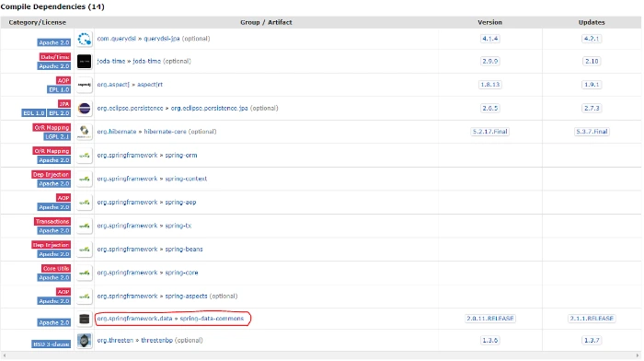
Task: Click the scrollbar left arrow
Action: click(4, 356)
